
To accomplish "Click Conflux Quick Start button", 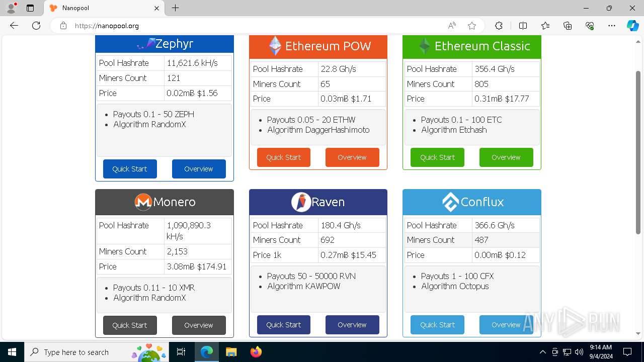I will pos(437,325).
